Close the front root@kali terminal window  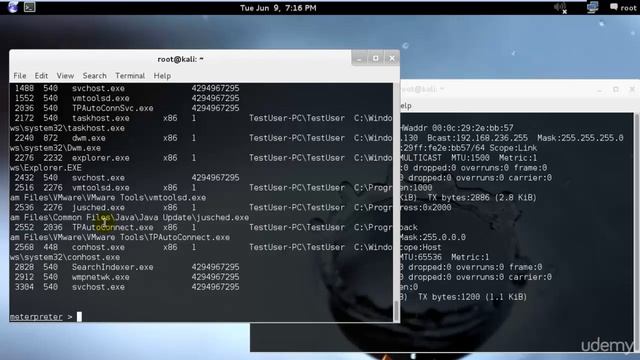pos(392,59)
